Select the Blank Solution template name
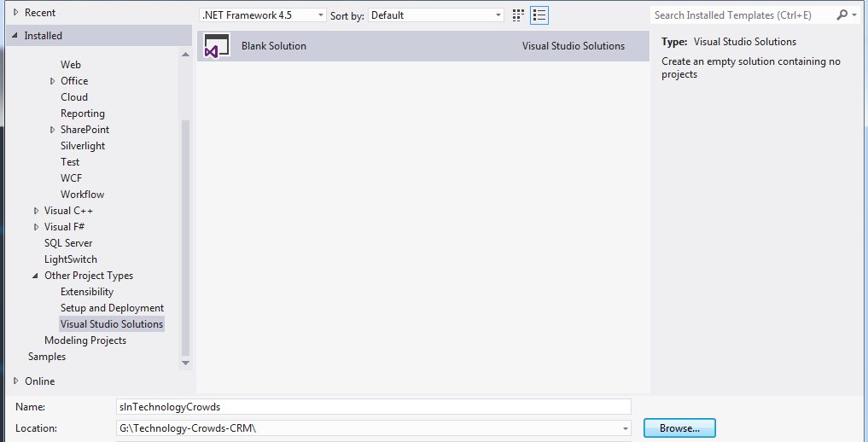868x442 pixels. [273, 46]
